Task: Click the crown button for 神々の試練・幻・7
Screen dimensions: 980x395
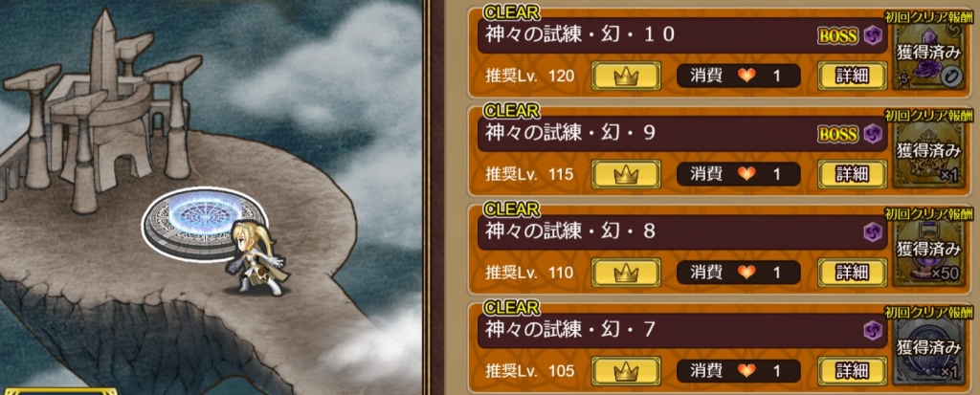Action: pos(626,371)
